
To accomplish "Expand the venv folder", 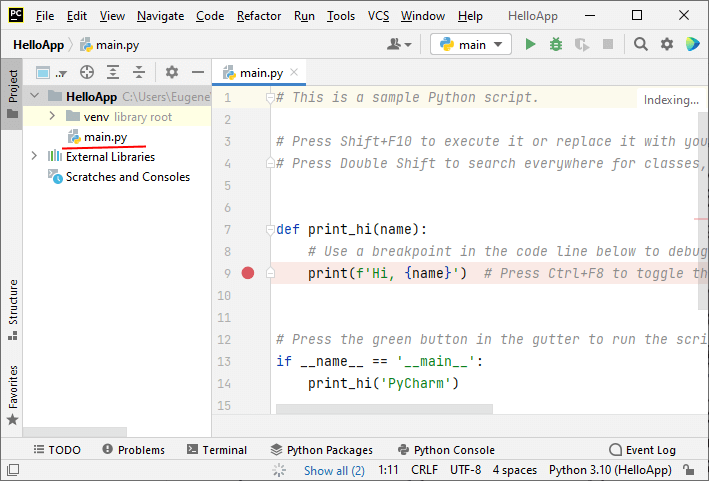I will pyautogui.click(x=53, y=117).
